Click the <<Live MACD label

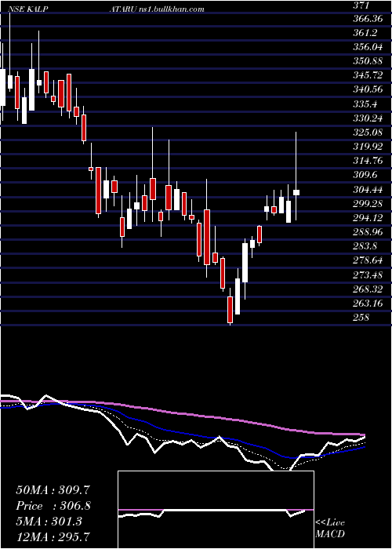(x=331, y=529)
